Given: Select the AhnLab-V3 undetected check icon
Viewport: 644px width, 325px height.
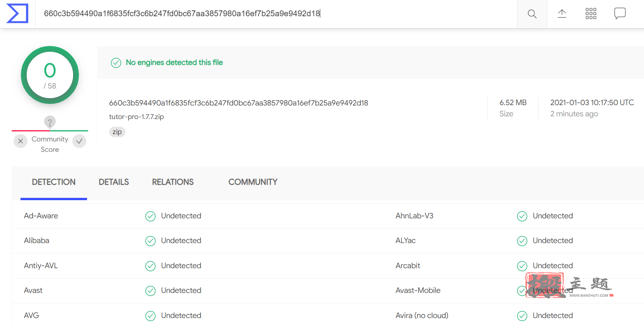Looking at the screenshot, I should pyautogui.click(x=522, y=216).
